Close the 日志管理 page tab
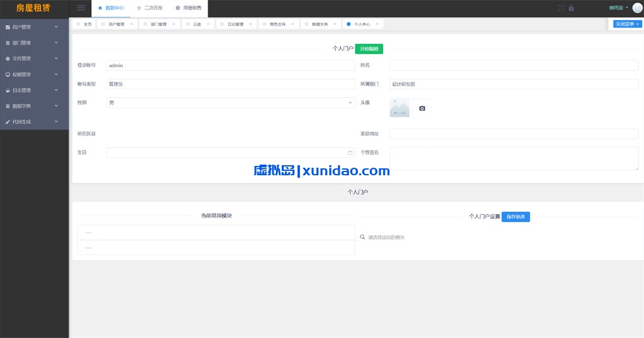 click(250, 25)
